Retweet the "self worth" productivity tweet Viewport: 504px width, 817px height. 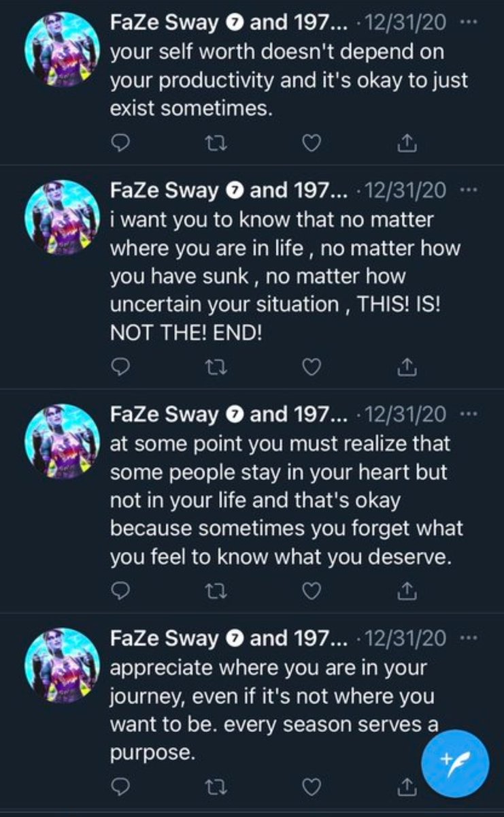tap(216, 142)
